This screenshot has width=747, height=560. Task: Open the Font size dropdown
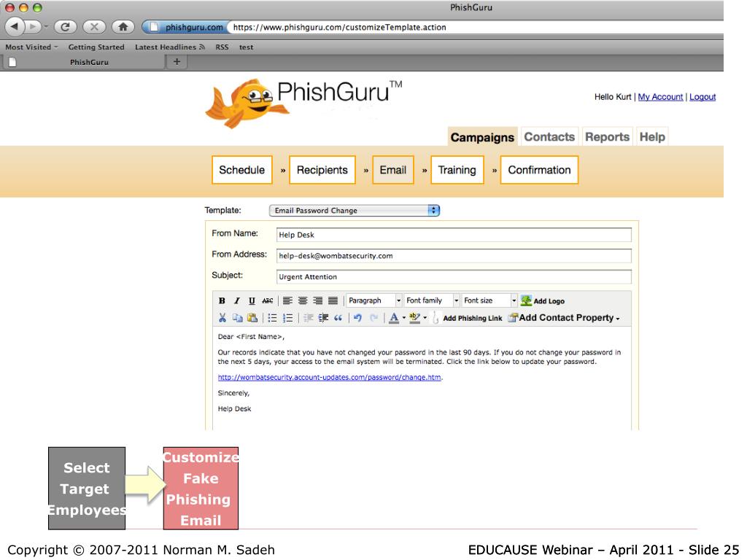click(489, 300)
